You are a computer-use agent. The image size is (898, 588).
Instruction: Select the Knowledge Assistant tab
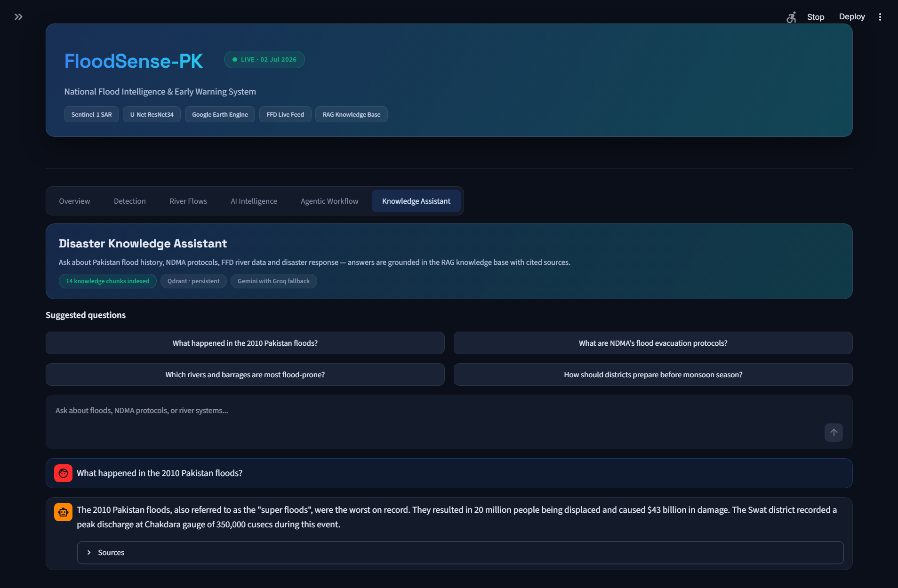pos(416,201)
